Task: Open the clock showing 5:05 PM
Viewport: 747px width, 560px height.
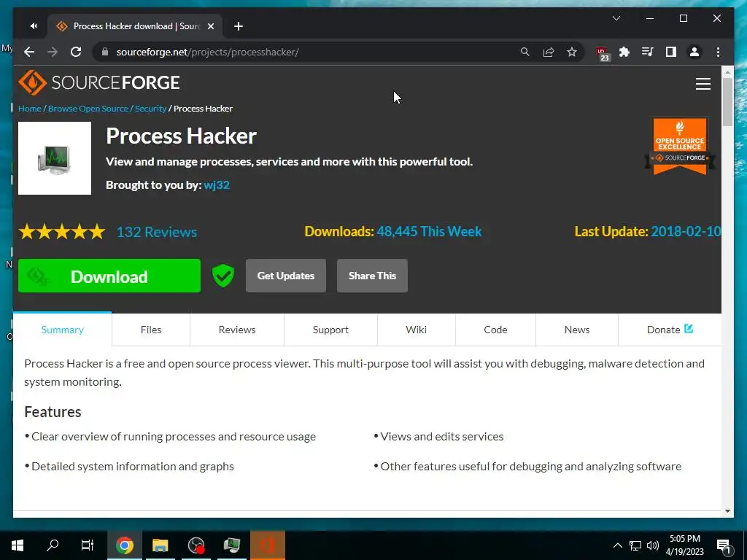Action: (684, 545)
